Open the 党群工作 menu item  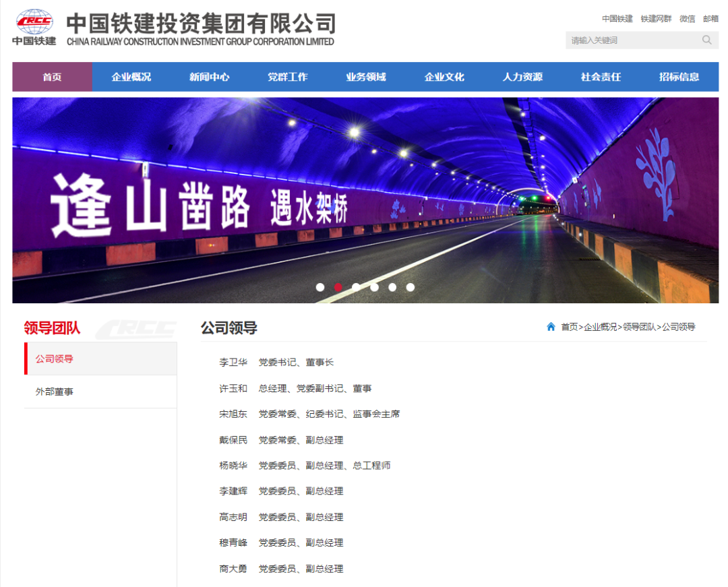click(287, 77)
